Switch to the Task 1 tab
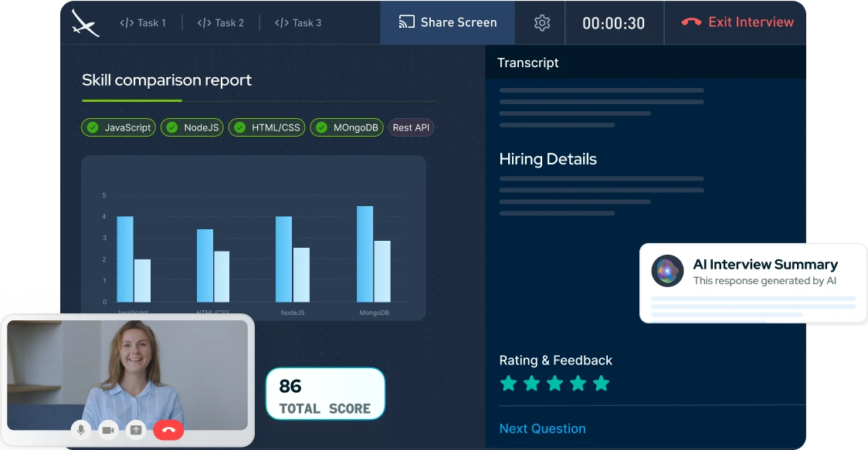This screenshot has height=450, width=868. coord(143,23)
